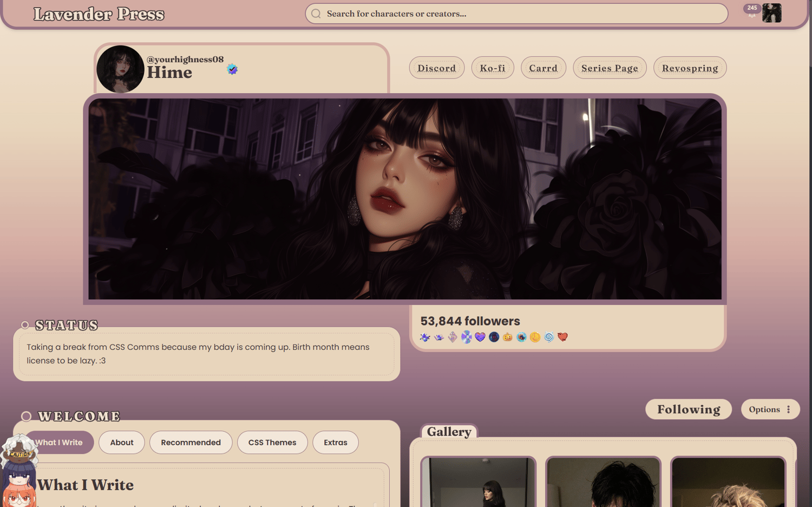
Task: Open the first gallery image with the standing woman
Action: pos(479,482)
